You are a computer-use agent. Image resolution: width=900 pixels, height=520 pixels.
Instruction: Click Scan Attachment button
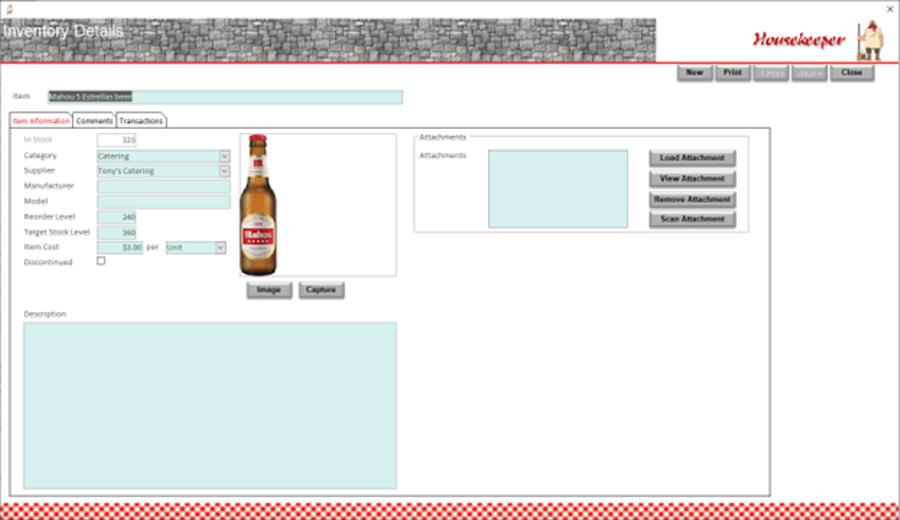pyautogui.click(x=692, y=219)
